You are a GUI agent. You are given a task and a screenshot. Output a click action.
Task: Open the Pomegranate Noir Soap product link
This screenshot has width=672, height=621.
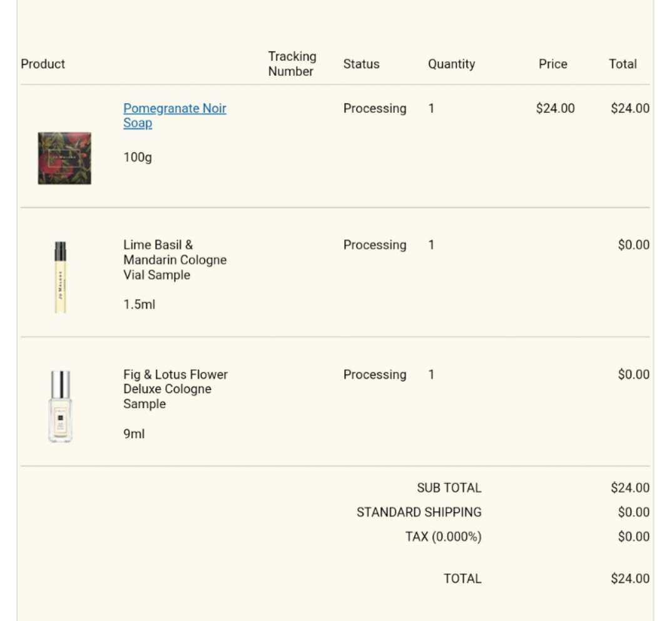pos(175,115)
